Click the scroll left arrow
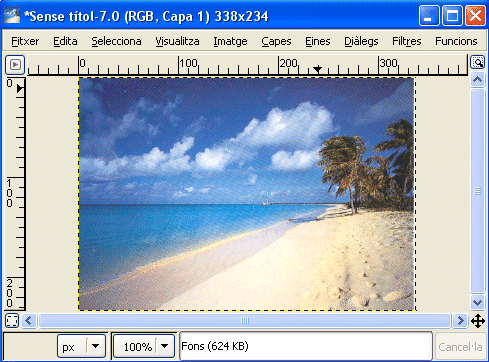Viewport: 489px width, 362px height. tap(29, 321)
